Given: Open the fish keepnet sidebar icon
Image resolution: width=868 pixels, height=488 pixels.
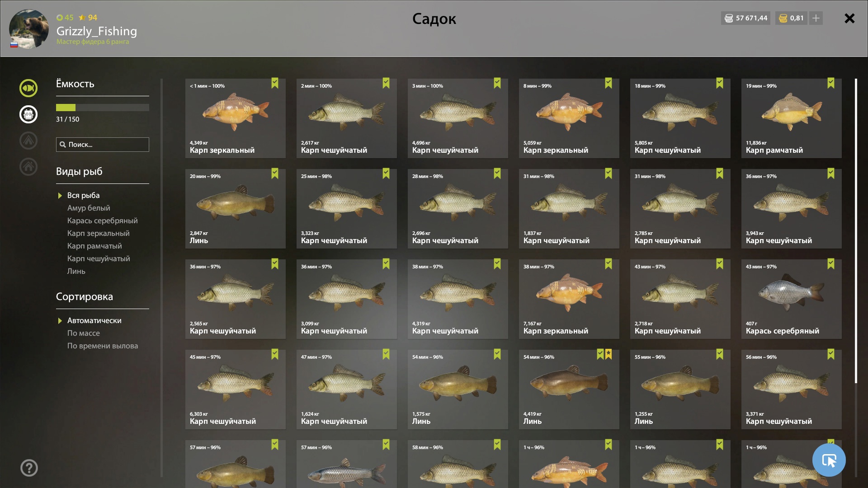Looking at the screenshot, I should click(28, 88).
